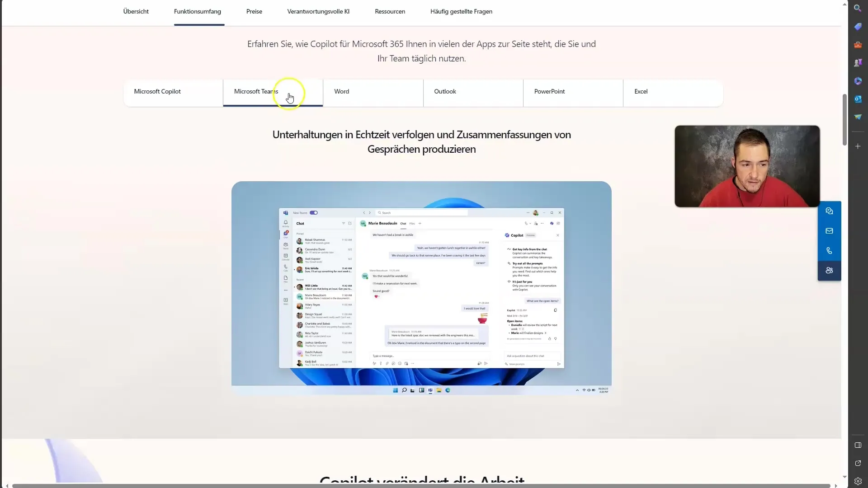Open Edge sidebar Search icon
The width and height of the screenshot is (868, 488).
(x=858, y=8)
